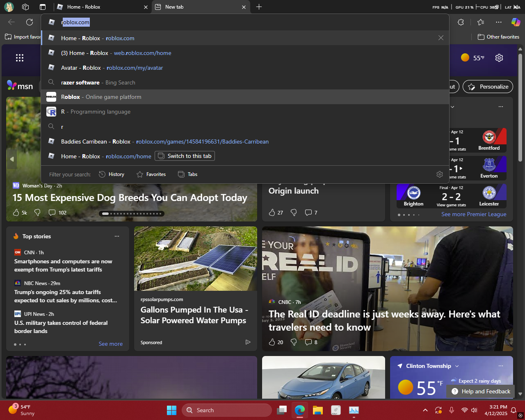Click the sports card page dots

pyautogui.click(x=409, y=215)
